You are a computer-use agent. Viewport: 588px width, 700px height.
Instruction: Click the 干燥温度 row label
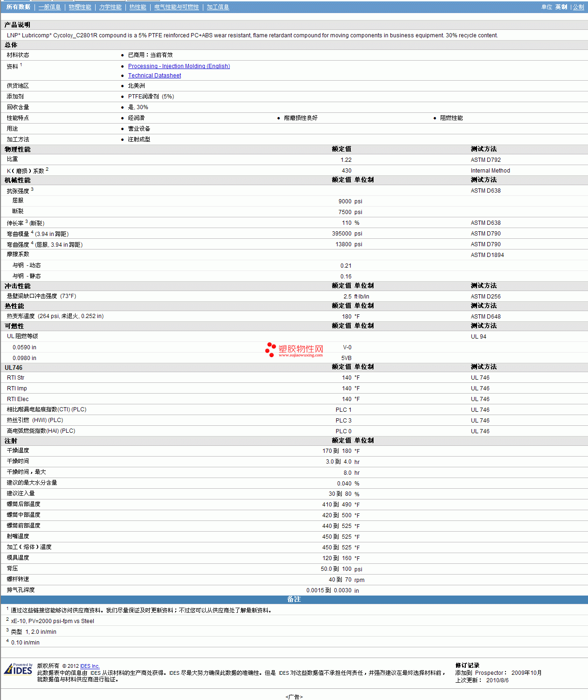[18, 450]
